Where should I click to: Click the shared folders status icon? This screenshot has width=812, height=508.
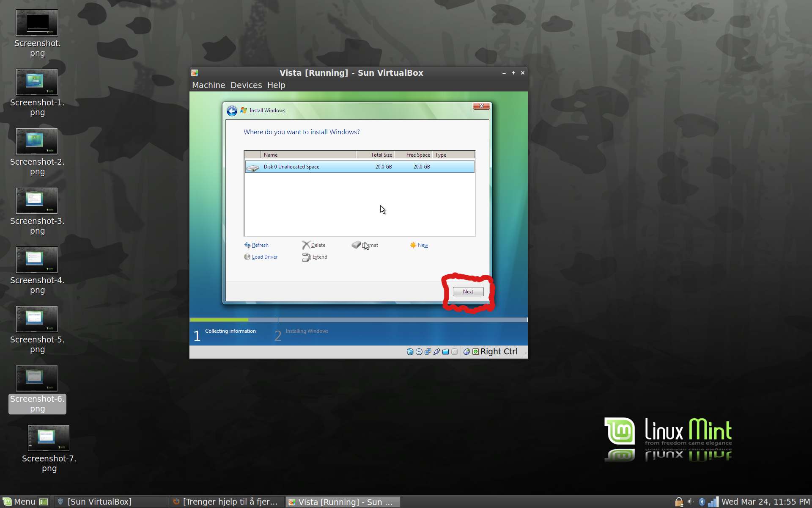pos(445,352)
